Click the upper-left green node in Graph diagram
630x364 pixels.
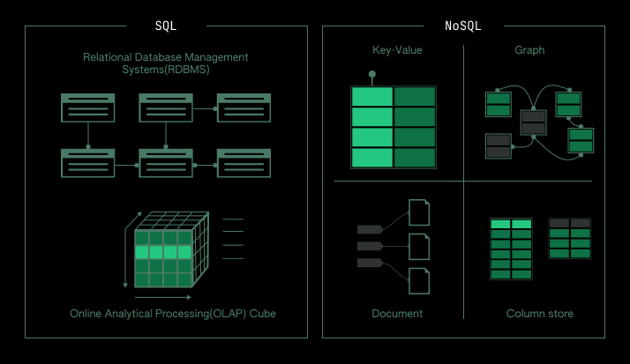[499, 104]
